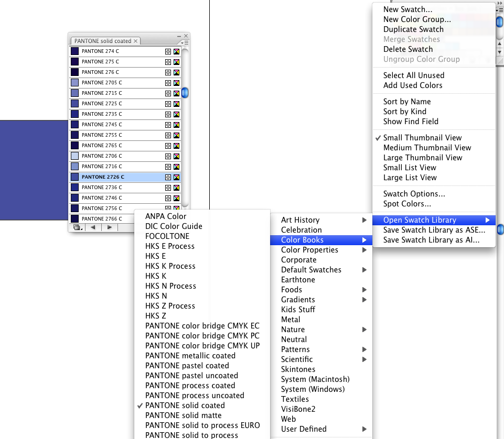
Task: Click CMYK icon in PANTONE 2765 C row
Action: tap(176, 146)
